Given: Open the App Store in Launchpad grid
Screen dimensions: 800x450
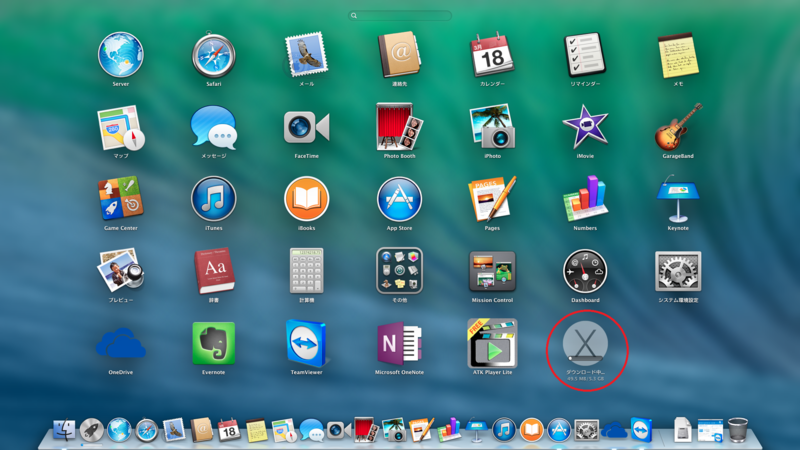Looking at the screenshot, I should [x=399, y=199].
